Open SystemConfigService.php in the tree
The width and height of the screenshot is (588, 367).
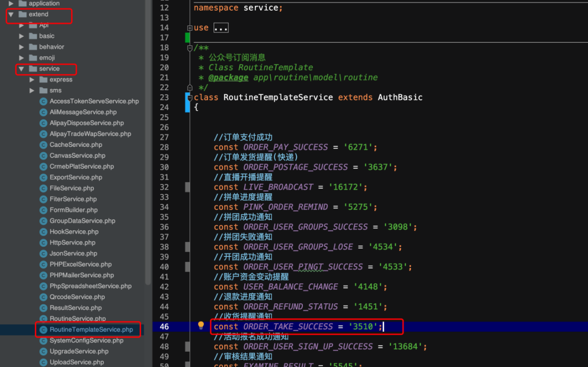tap(87, 340)
